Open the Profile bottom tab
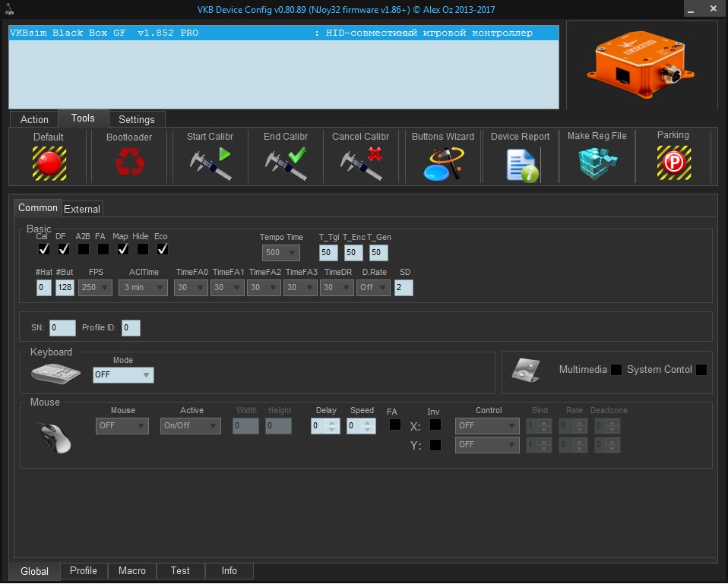 click(84, 570)
